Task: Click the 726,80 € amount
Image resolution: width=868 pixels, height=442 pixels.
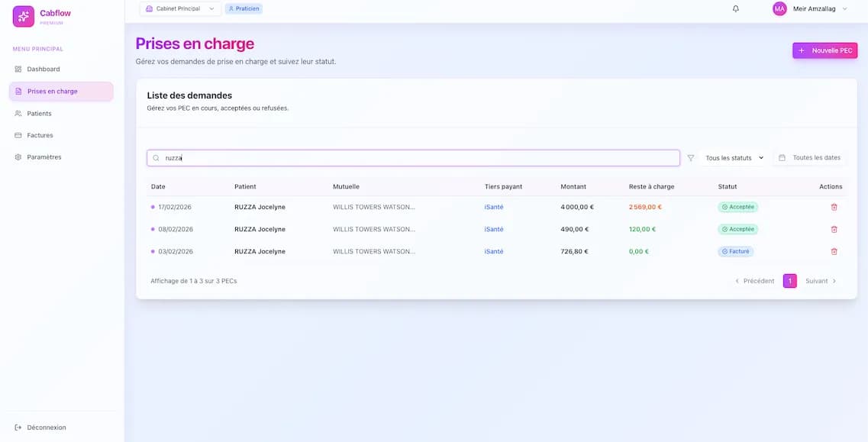Action: pos(574,251)
